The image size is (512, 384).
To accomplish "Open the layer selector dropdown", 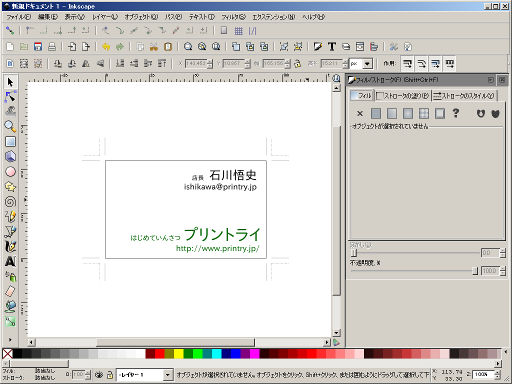I will (168, 375).
